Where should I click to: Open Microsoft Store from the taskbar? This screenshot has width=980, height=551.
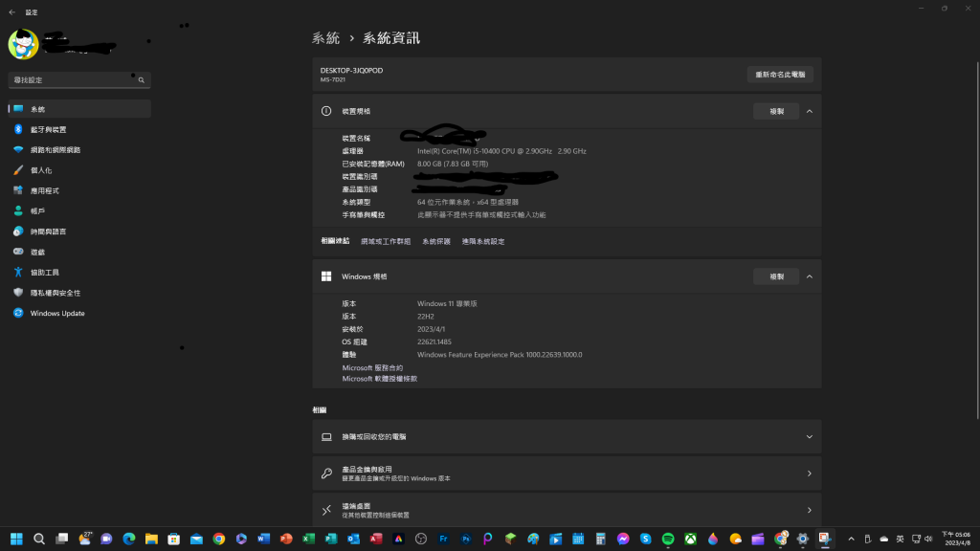click(x=174, y=539)
